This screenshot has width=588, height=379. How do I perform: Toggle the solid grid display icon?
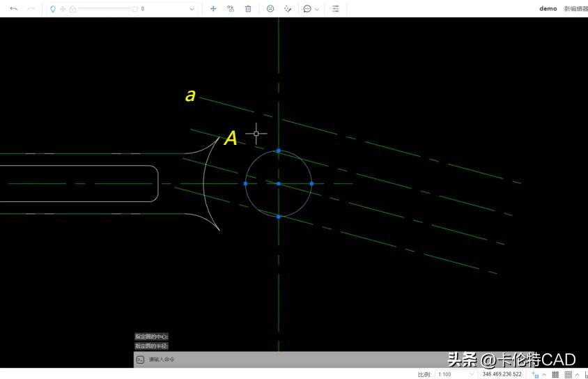555,374
